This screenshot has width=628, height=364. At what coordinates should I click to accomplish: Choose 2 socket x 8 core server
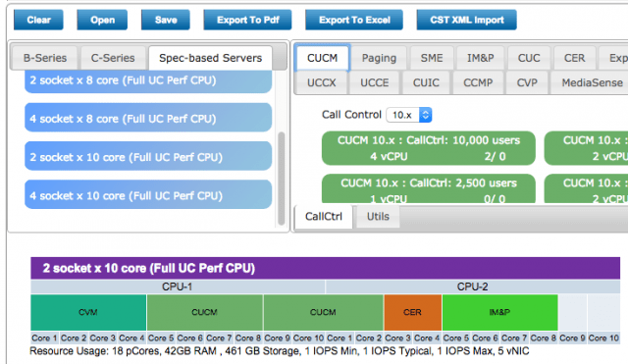coord(148,81)
